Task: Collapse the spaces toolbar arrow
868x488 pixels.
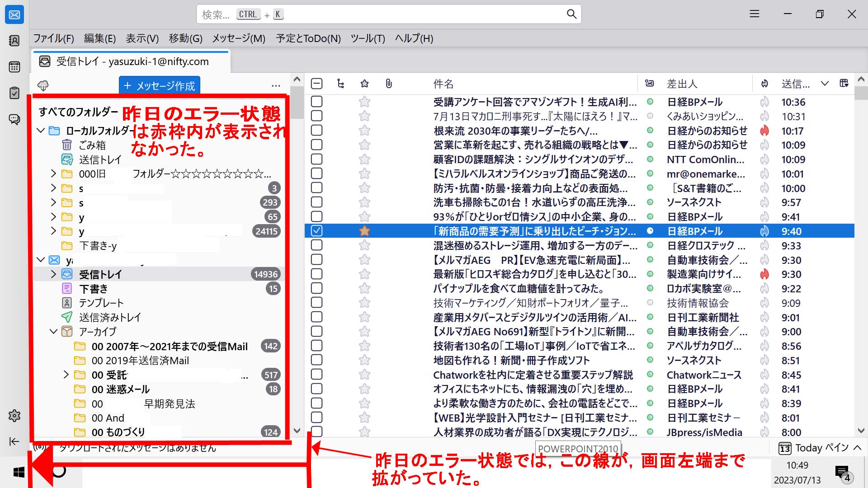Action: pos(14,441)
